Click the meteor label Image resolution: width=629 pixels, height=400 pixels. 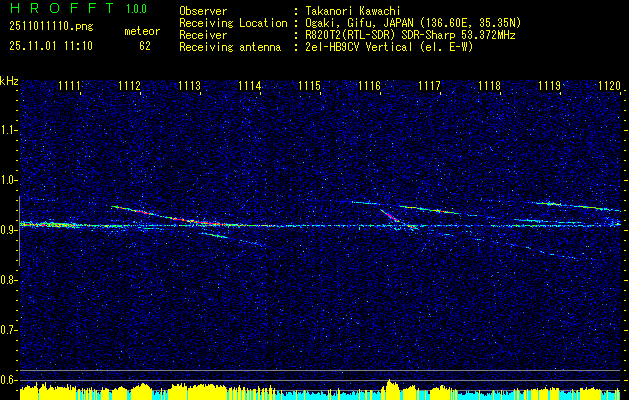click(142, 31)
